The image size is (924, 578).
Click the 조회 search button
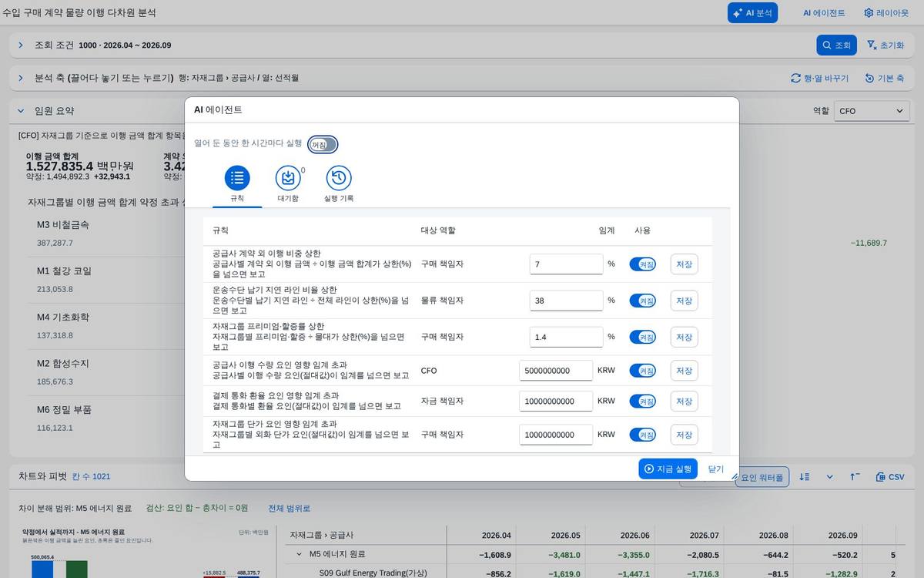click(836, 45)
